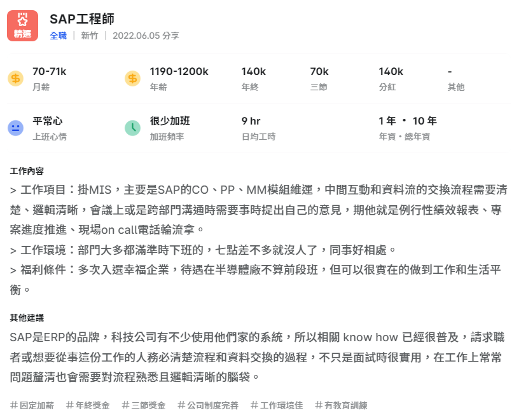Image resolution: width=512 pixels, height=420 pixels.
Task: Click the line starting > 福利條件
Action: [x=255, y=269]
